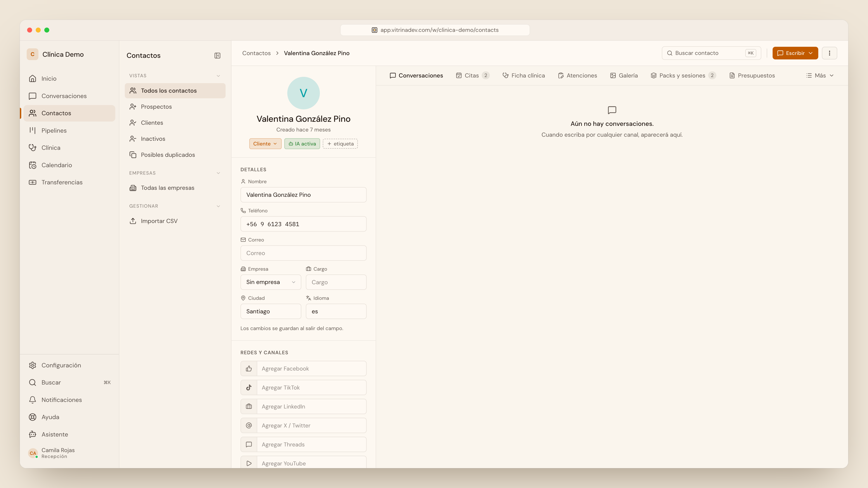
Task: Click the Buscar contacto search field
Action: (x=711, y=53)
